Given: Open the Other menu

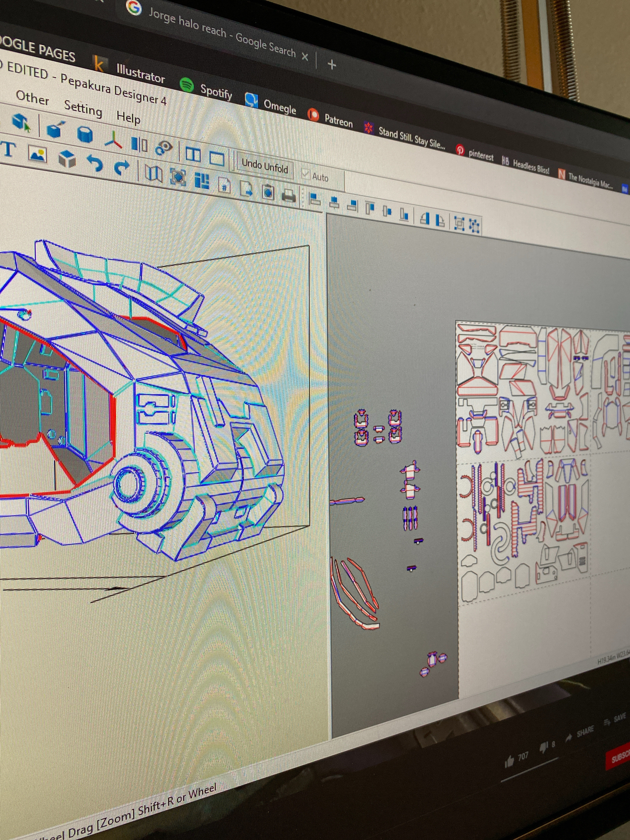Looking at the screenshot, I should tap(33, 98).
